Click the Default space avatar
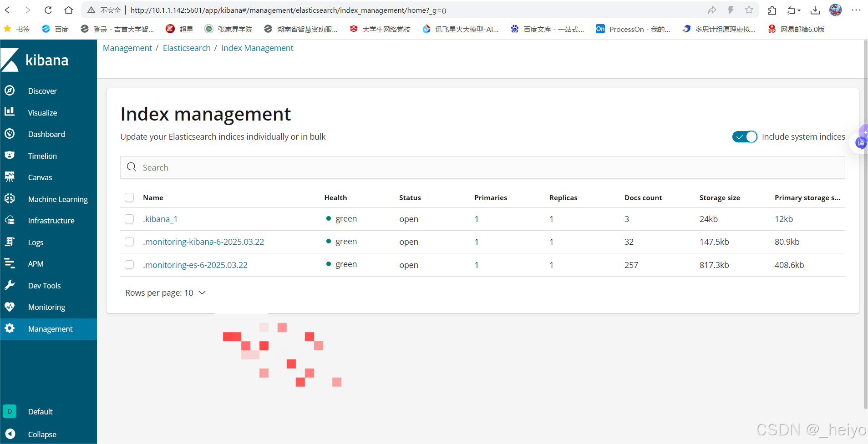Viewport: 868px width, 444px height. (x=10, y=411)
